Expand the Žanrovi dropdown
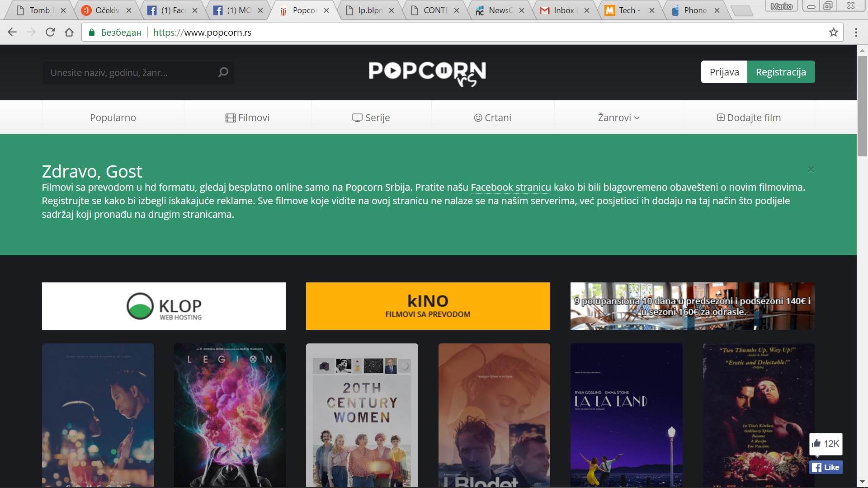 (x=618, y=117)
